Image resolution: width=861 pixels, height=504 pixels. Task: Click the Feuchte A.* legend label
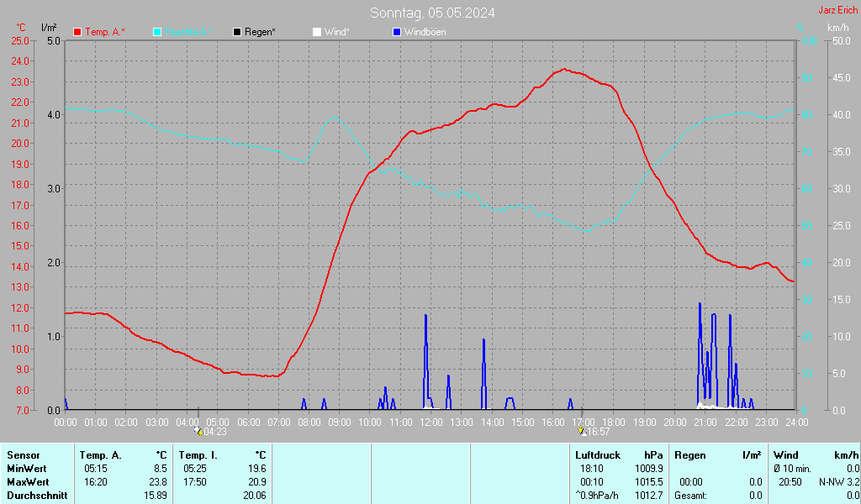click(x=188, y=33)
